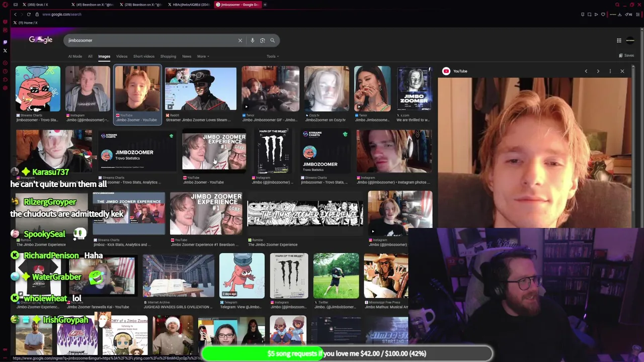Reload the page using refresh icon

click(29, 14)
